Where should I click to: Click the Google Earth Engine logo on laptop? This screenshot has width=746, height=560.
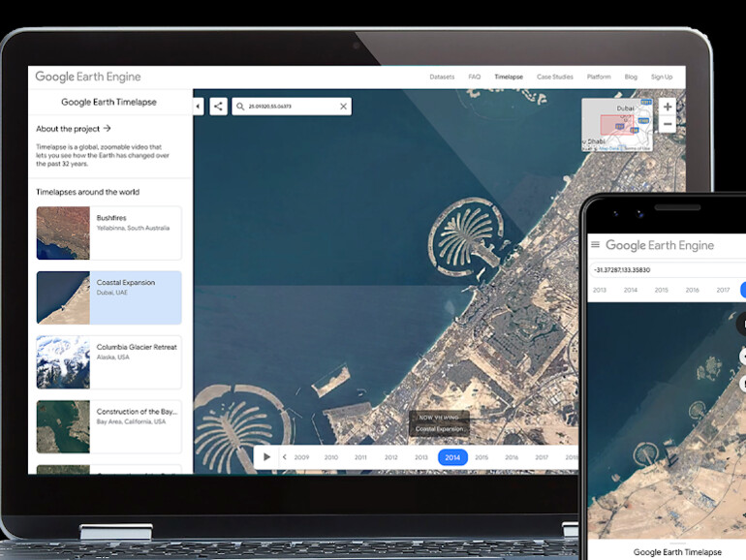(88, 77)
